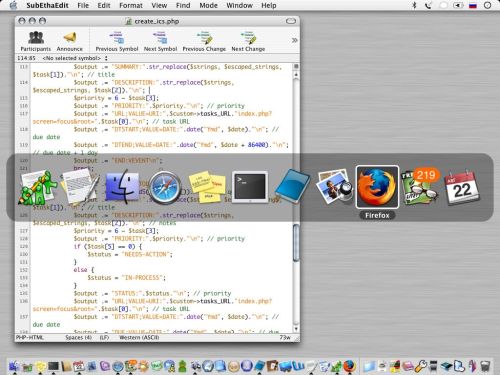Click the "NEEDS-ACTION" status line
The width and height of the screenshot is (500, 375).
[x=130, y=254]
